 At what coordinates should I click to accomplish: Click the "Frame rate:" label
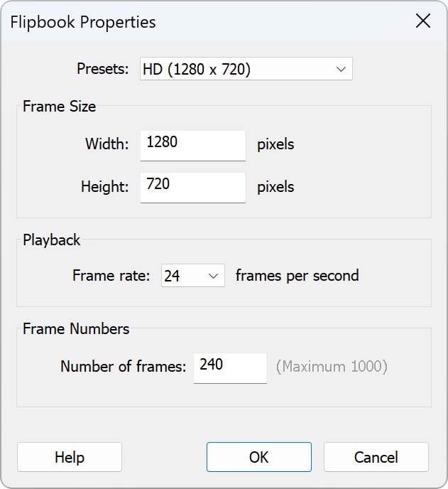(x=111, y=275)
